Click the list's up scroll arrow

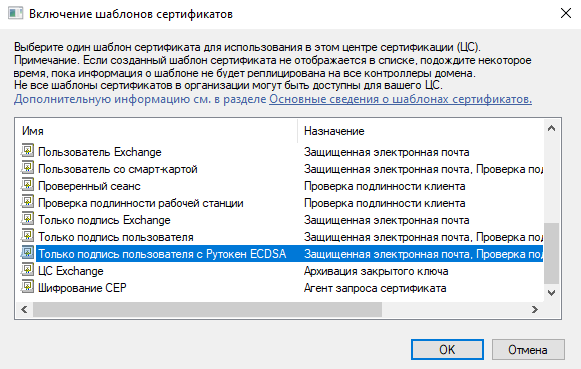[551, 129]
